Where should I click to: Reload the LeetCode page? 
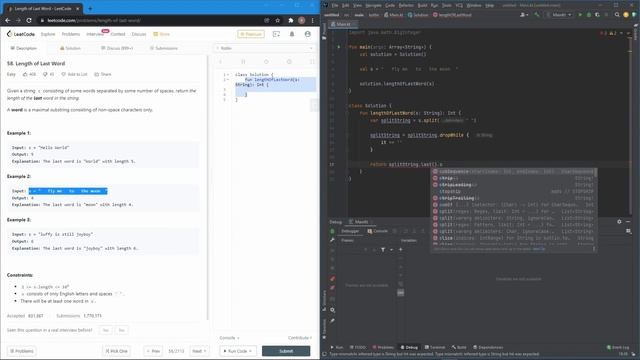point(29,20)
